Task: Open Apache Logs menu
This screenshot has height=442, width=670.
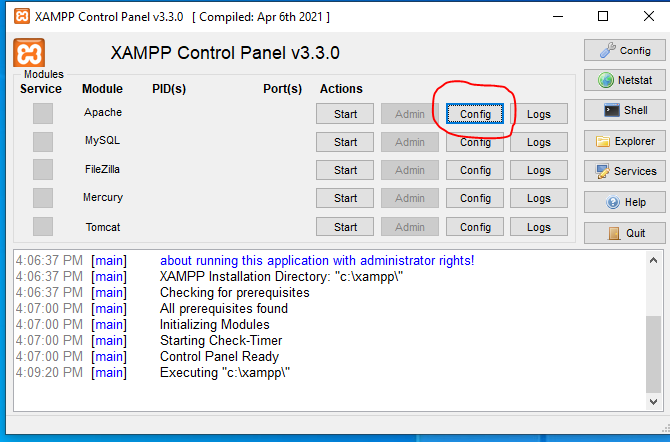Action: point(539,114)
